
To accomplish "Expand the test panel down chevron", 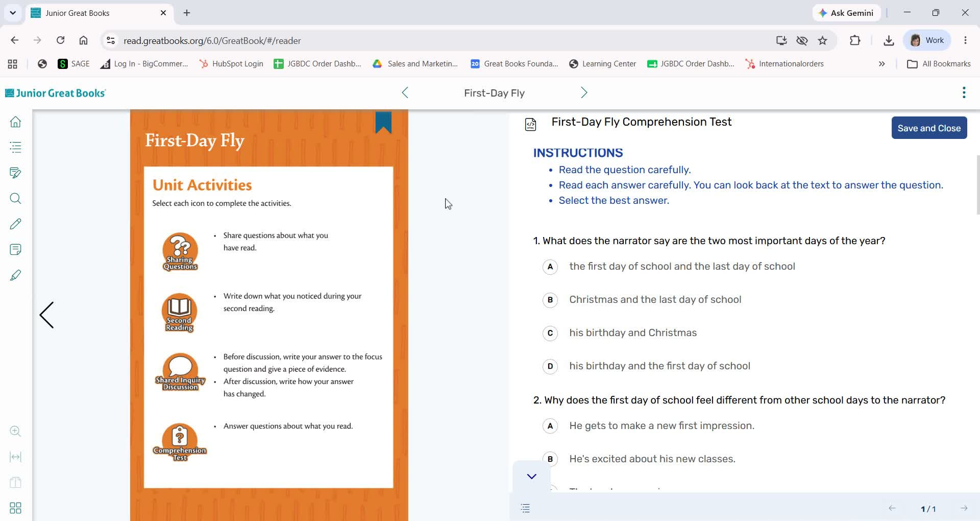I will [x=531, y=477].
